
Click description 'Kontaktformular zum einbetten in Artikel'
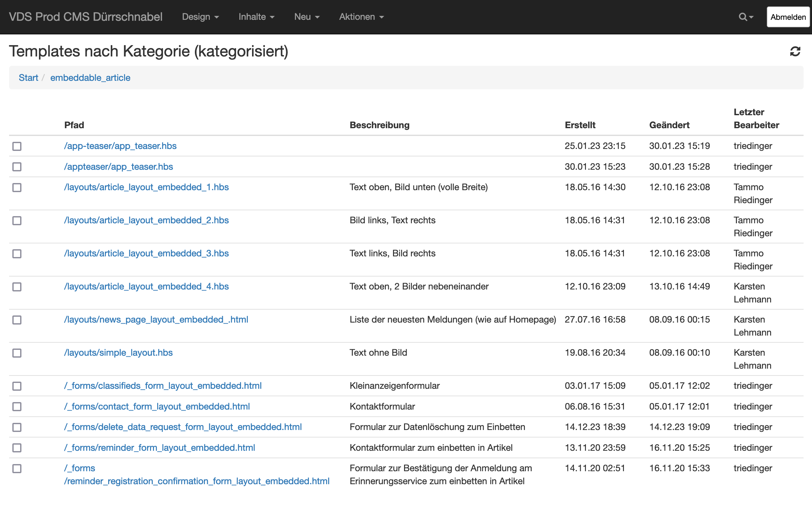pyautogui.click(x=431, y=448)
